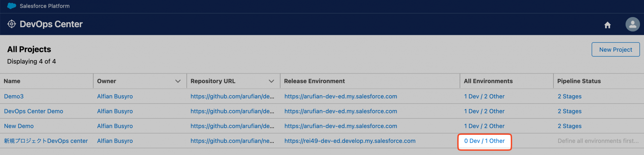Open Demo3's 2 Stages pipeline link
This screenshot has width=644, height=155.
tap(570, 97)
